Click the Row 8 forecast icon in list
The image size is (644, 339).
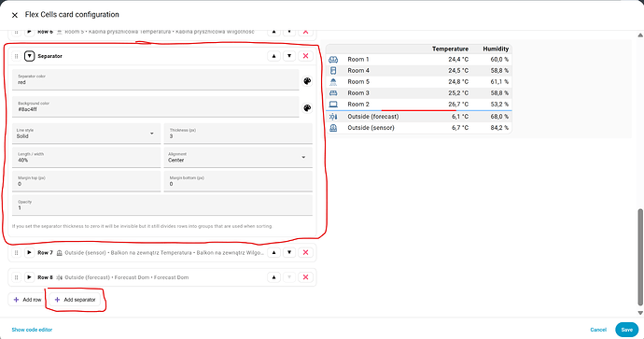pos(59,277)
